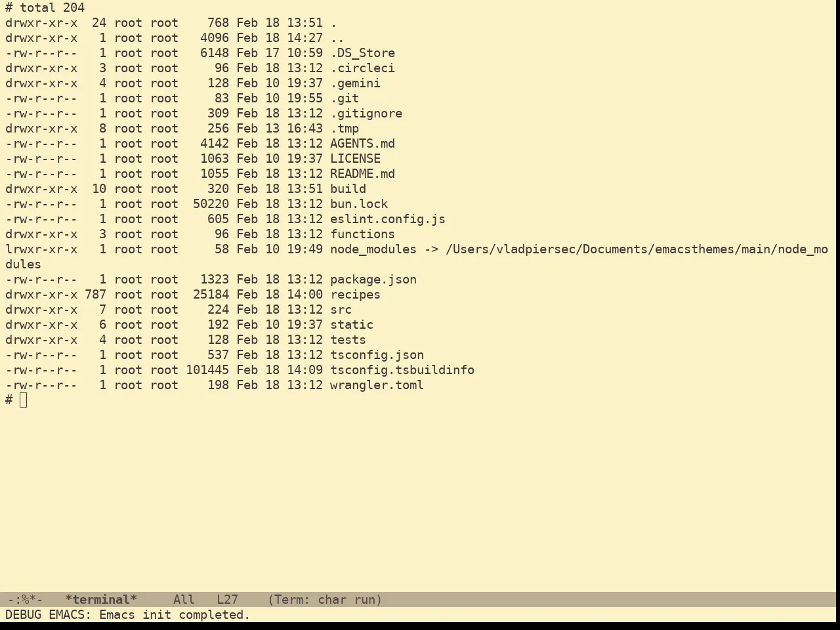Click the .DS_Store file name

(362, 53)
